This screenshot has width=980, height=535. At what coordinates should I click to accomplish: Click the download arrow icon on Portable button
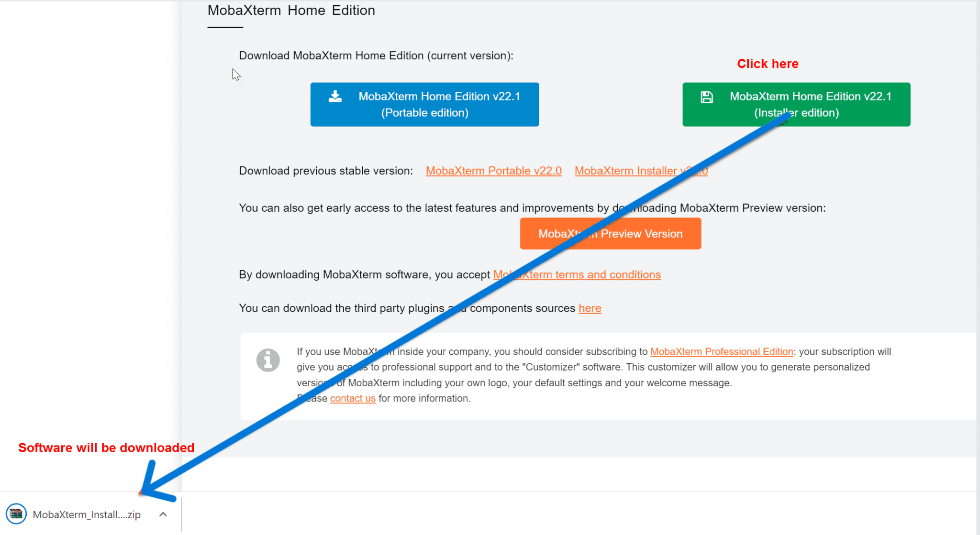tap(335, 96)
